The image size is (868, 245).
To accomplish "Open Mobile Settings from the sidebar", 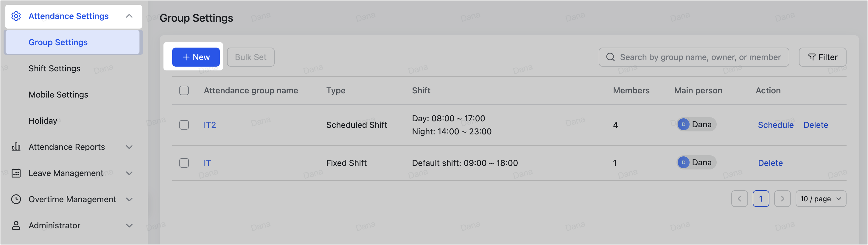I will pos(58,95).
